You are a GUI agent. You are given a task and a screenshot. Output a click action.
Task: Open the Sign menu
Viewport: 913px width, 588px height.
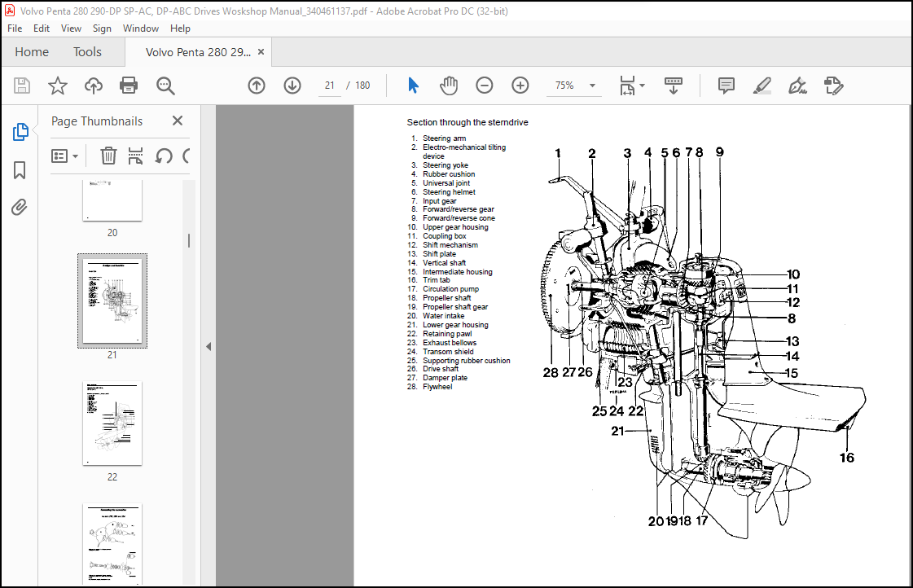102,28
